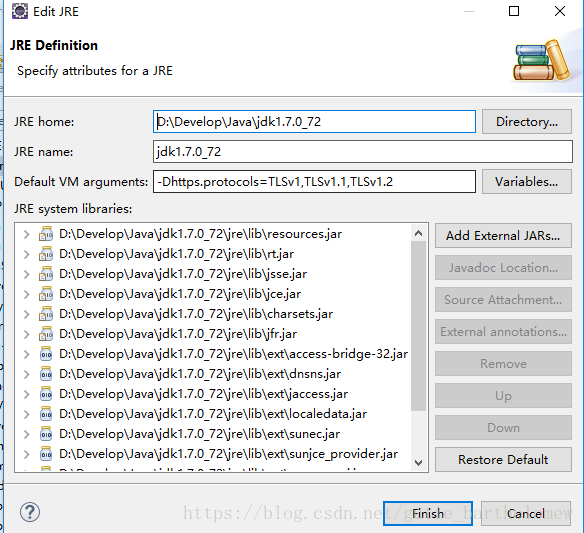Click the Restore Default button

click(503, 460)
